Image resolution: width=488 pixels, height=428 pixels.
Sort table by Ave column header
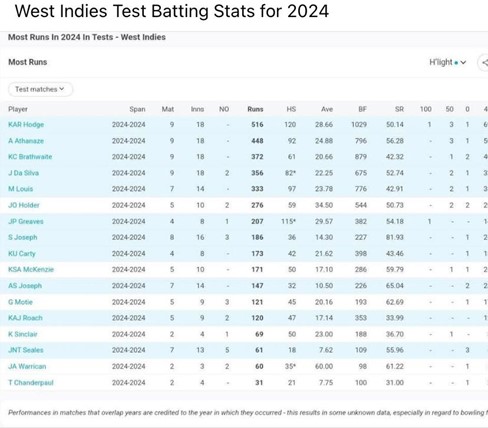327,109
